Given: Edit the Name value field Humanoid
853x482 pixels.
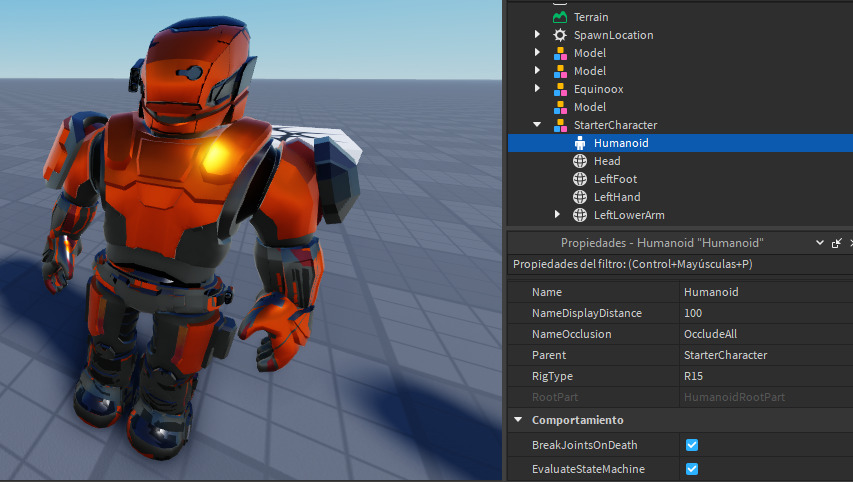Looking at the screenshot, I should [766, 292].
